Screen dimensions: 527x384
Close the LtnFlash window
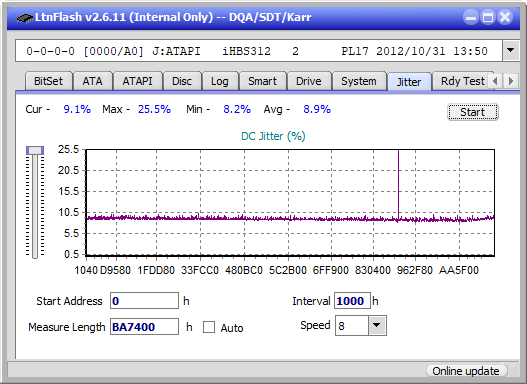click(x=505, y=17)
